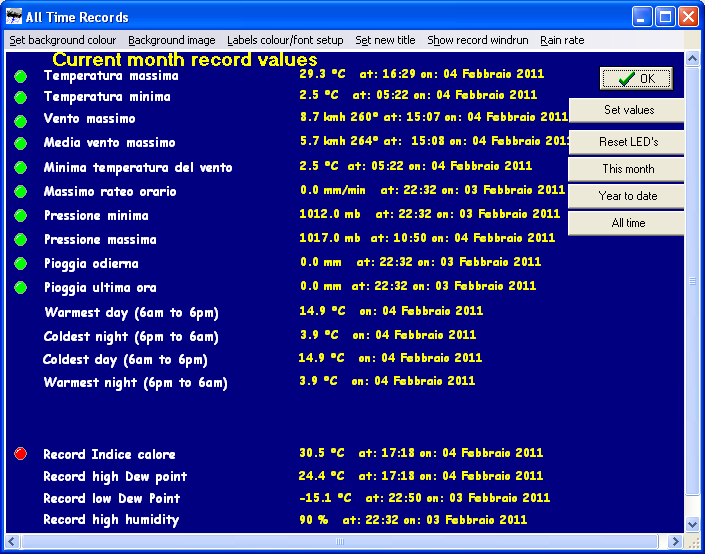
Task: Click the green LED beside Pressione massima
Action: point(20,240)
